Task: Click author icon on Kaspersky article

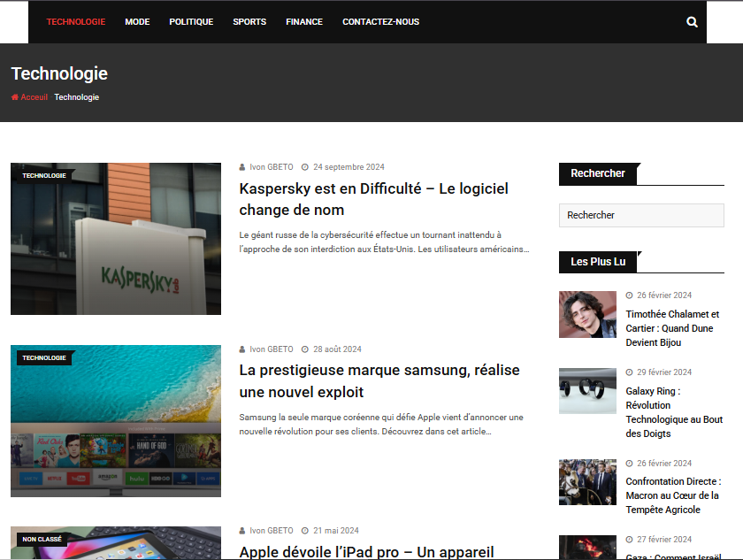Action: [x=242, y=167]
